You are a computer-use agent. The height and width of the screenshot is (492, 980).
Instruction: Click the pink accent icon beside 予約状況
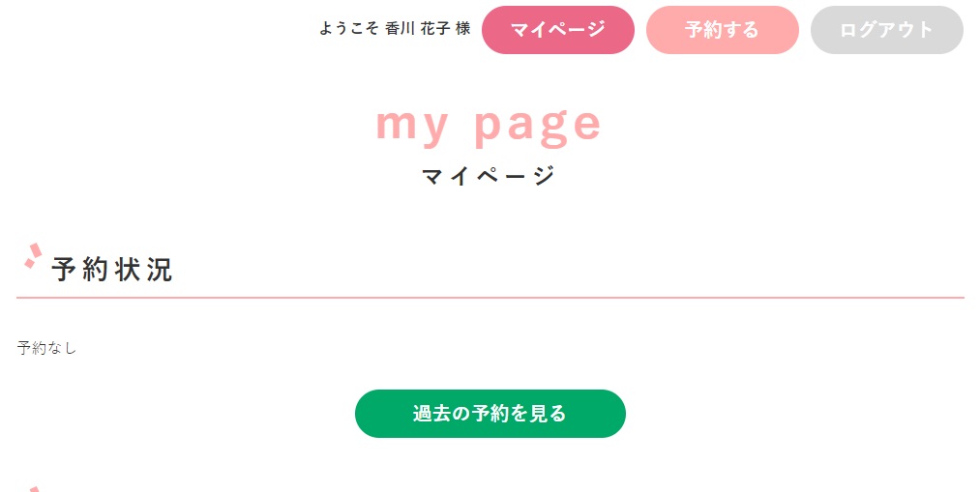pos(33,255)
